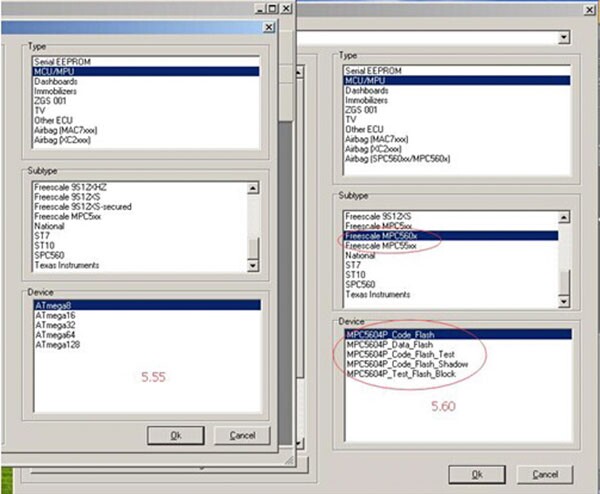Close the left 5.55 selection dialog
This screenshot has width=600, height=494.
(269, 27)
